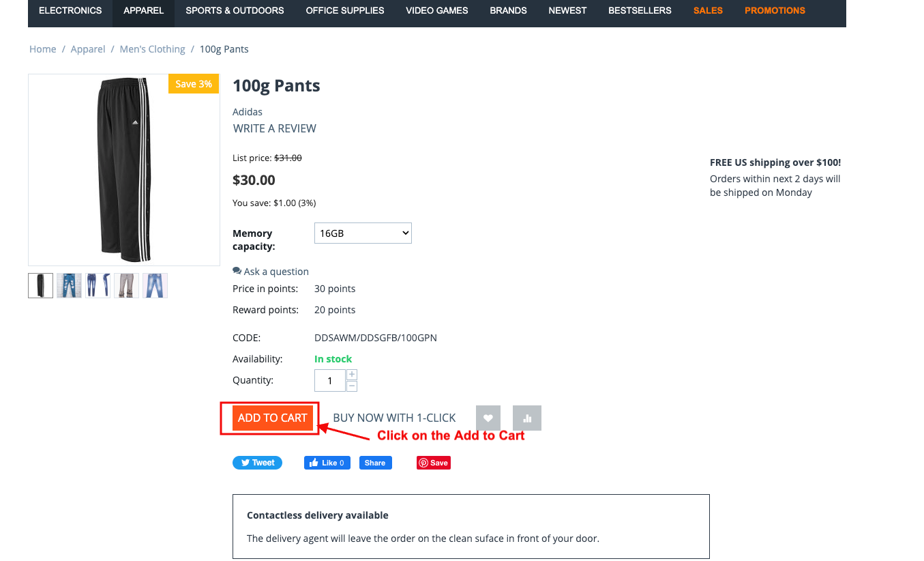Add item to wishlist with heart icon
This screenshot has height=561, width=924.
point(488,418)
